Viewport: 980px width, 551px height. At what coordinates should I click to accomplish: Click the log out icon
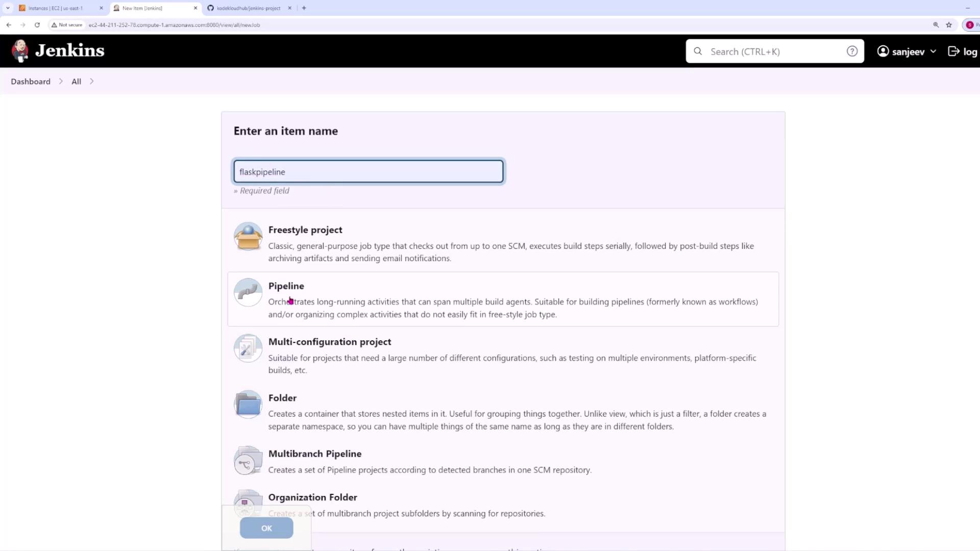pyautogui.click(x=953, y=51)
